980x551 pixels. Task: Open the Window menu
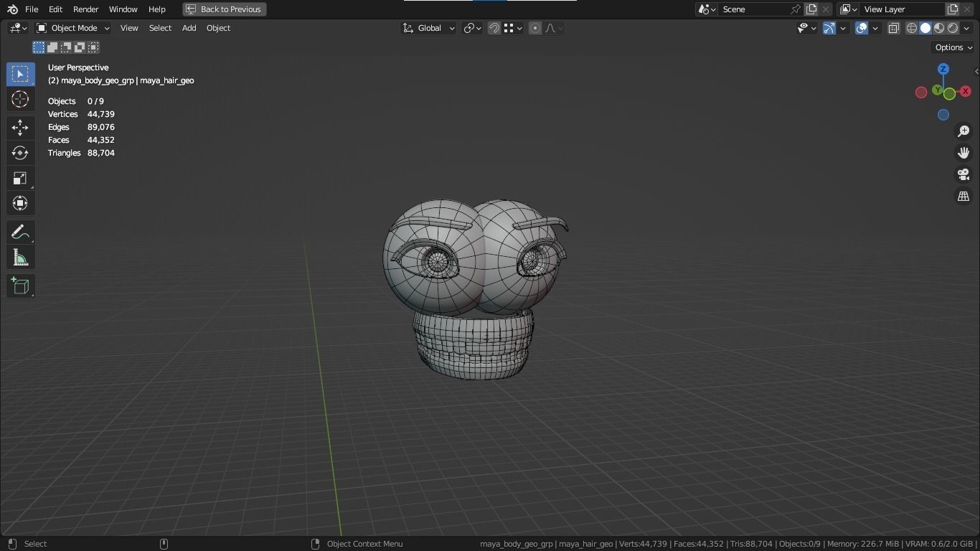[123, 9]
